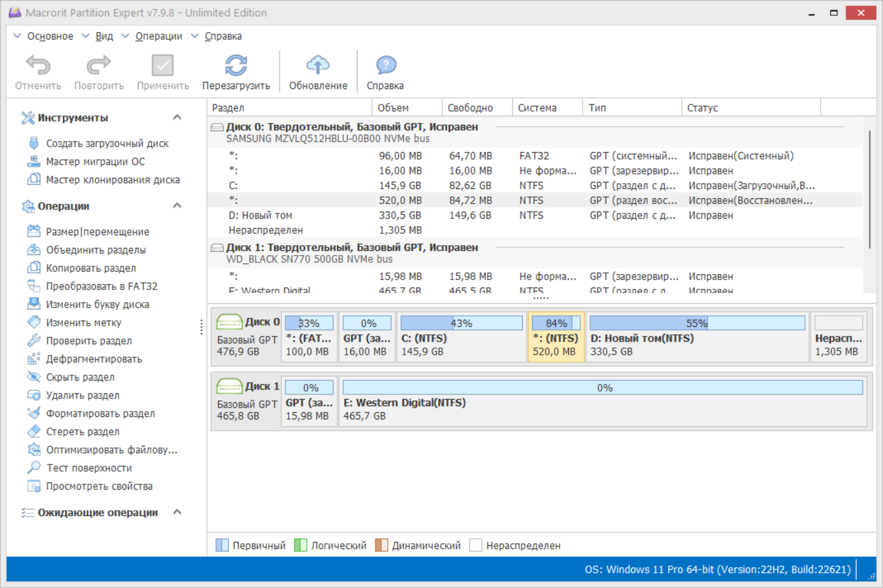Collapse the Ожидающие операции section
The width and height of the screenshot is (883, 588).
pyautogui.click(x=177, y=513)
